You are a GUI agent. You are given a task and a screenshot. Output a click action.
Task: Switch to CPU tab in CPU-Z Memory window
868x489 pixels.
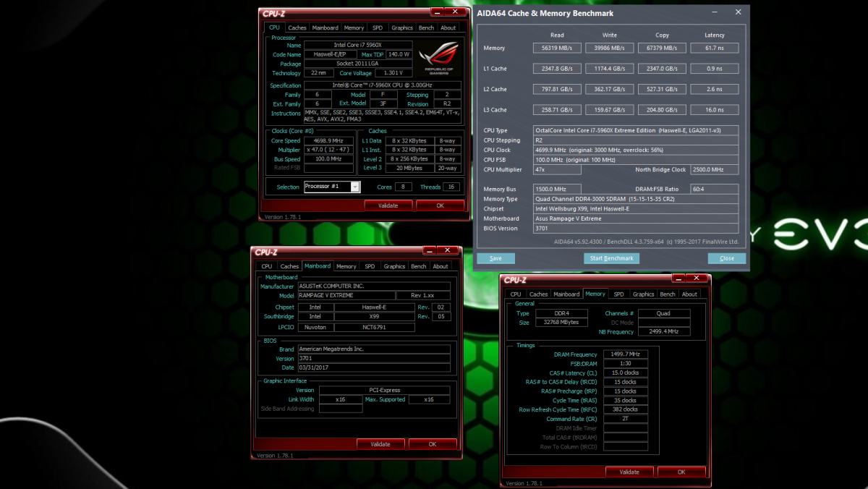(516, 294)
